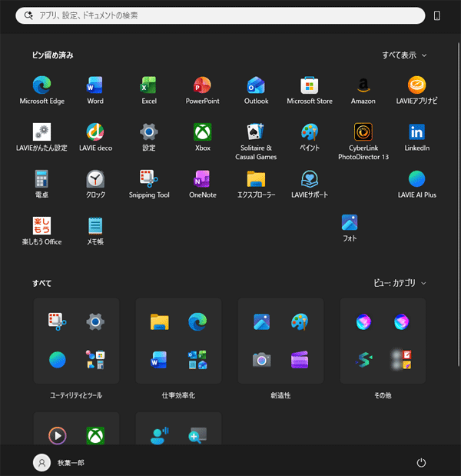Viewport: 461px width, 476px height.
Task: Expand more apps in 仕事効率化 group
Action: (x=197, y=360)
